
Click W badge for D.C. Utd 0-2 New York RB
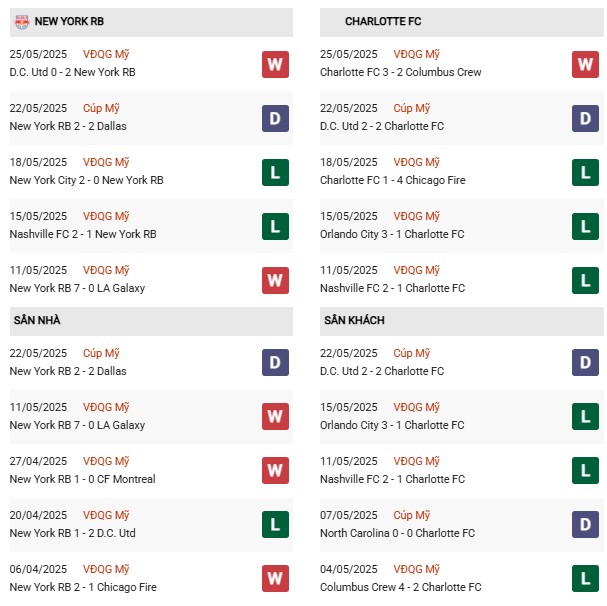tap(275, 64)
